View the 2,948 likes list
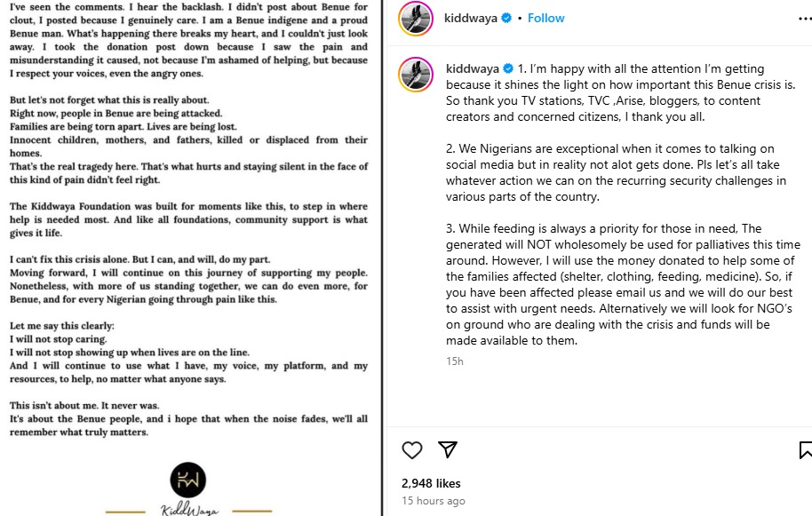This screenshot has height=516, width=812. tap(431, 483)
